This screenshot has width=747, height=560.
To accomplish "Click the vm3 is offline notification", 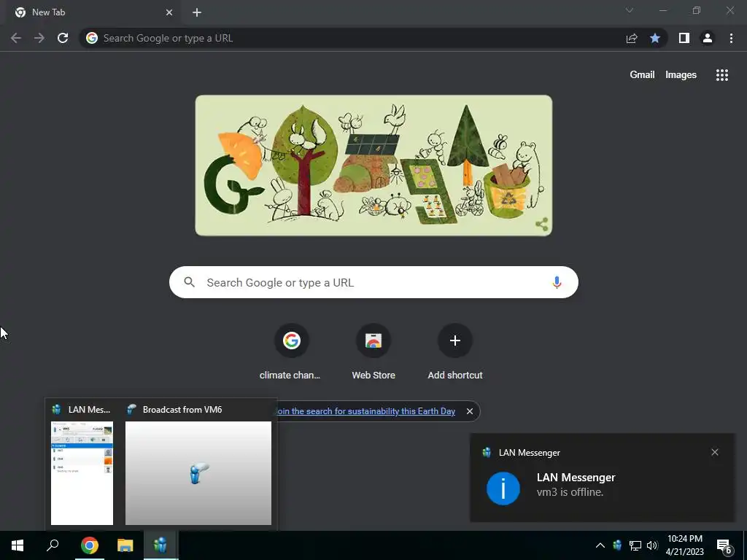I will 602,478.
